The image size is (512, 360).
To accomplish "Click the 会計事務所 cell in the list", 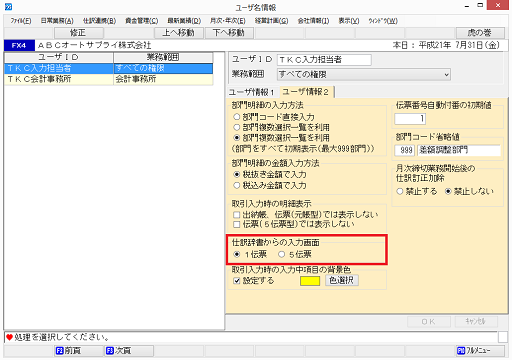I will [163, 79].
